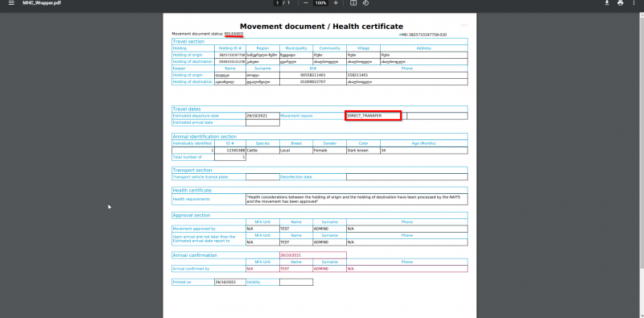Click the Age (Months) column header
Viewport: 644px width, 318px height.
pyautogui.click(x=423, y=143)
